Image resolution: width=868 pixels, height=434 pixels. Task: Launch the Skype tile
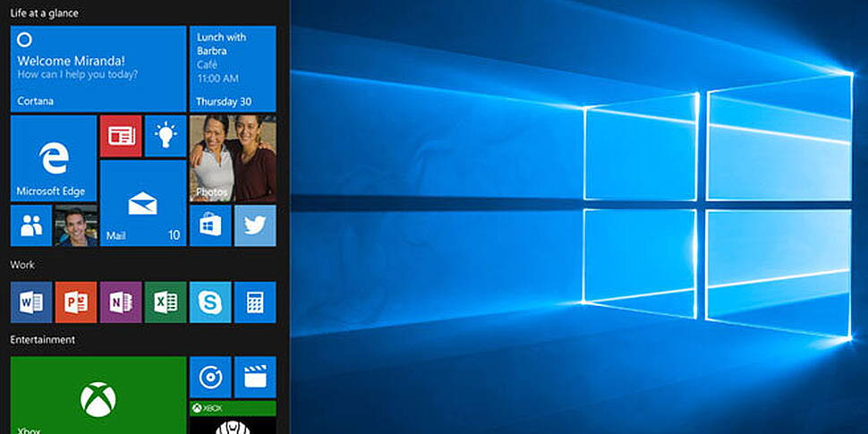[x=210, y=302]
